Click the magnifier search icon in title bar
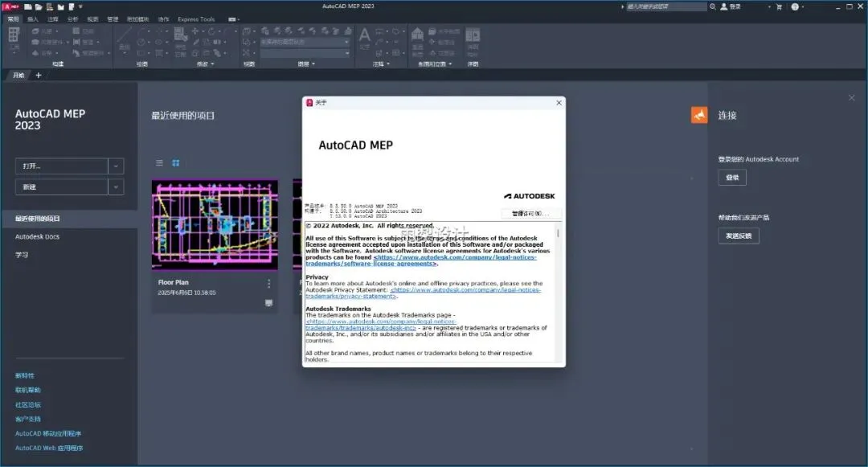 712,6
